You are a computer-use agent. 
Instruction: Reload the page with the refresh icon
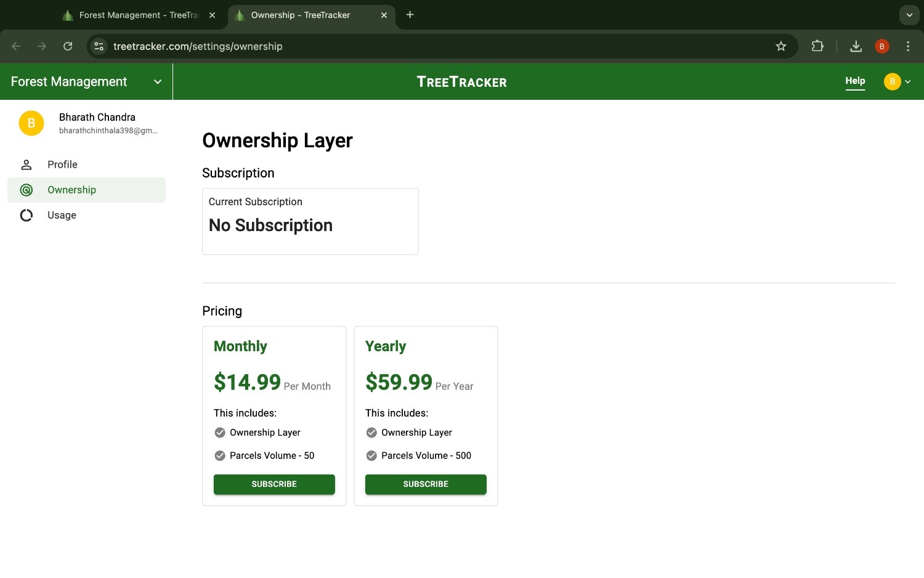pos(68,46)
